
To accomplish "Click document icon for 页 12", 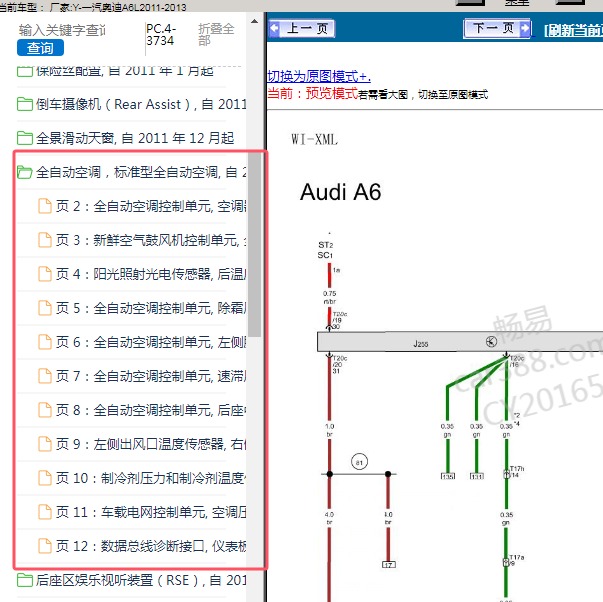I will click(45, 545).
